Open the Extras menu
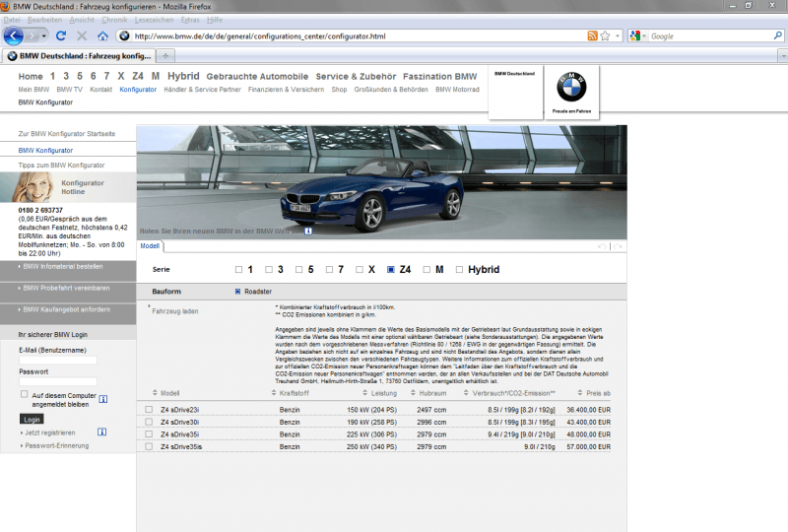 [190, 20]
